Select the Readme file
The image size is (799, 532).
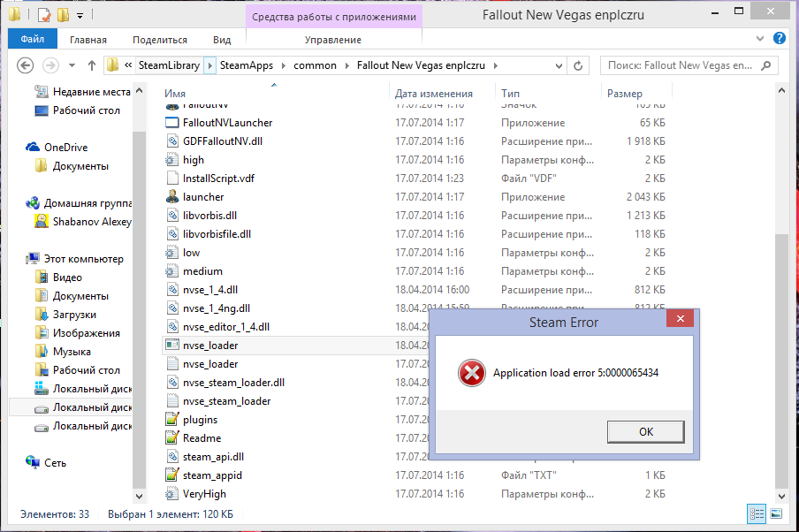[x=202, y=438]
